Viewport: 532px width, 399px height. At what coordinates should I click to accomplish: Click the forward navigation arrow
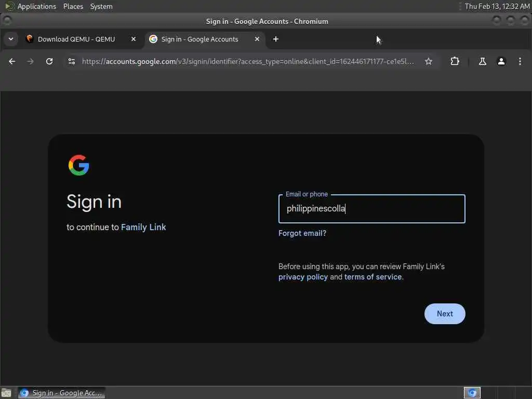pos(31,61)
